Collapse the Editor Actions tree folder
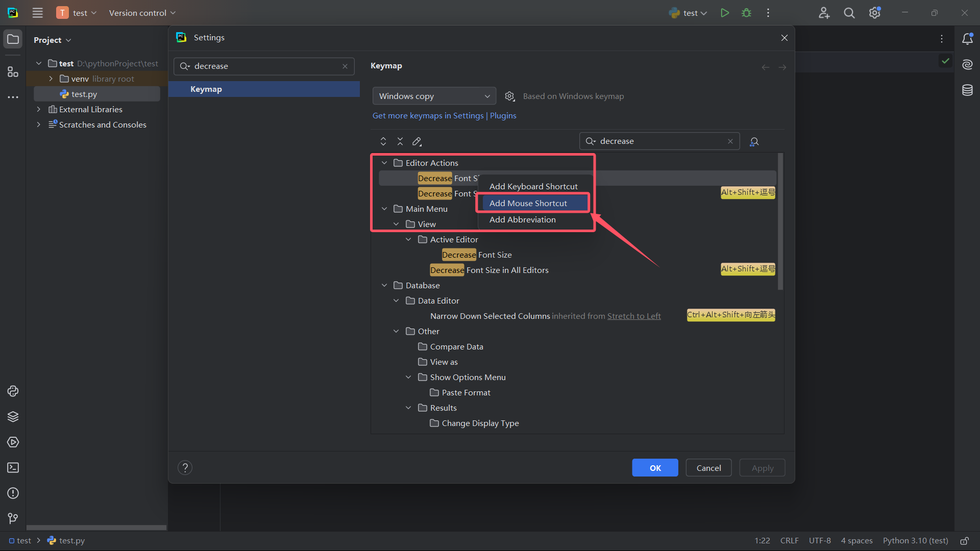980x551 pixels. (x=384, y=163)
